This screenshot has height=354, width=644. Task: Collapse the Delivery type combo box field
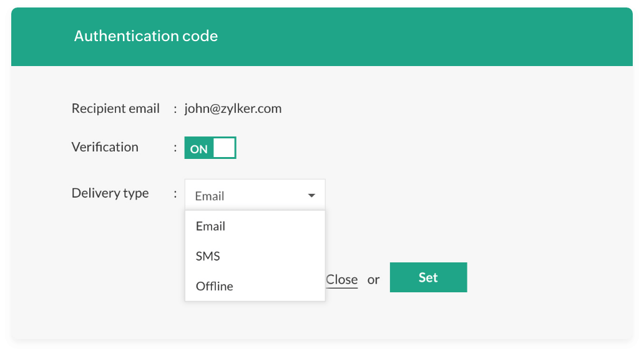pyautogui.click(x=254, y=196)
